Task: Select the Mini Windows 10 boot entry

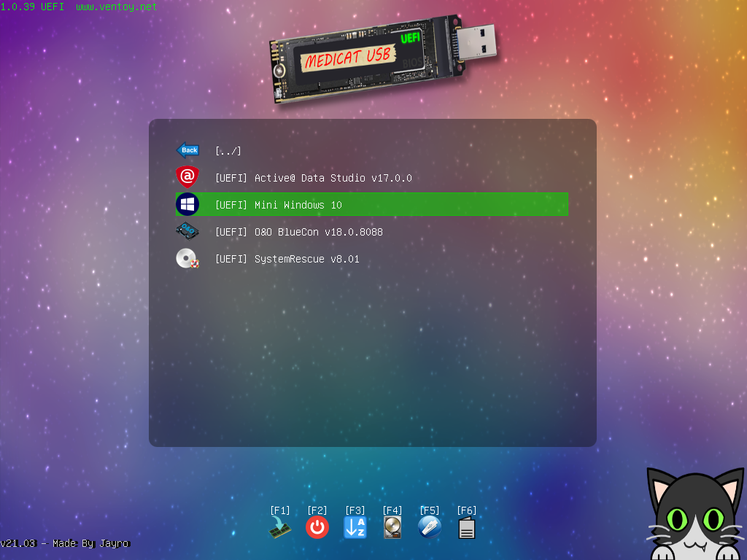Action: (278, 205)
